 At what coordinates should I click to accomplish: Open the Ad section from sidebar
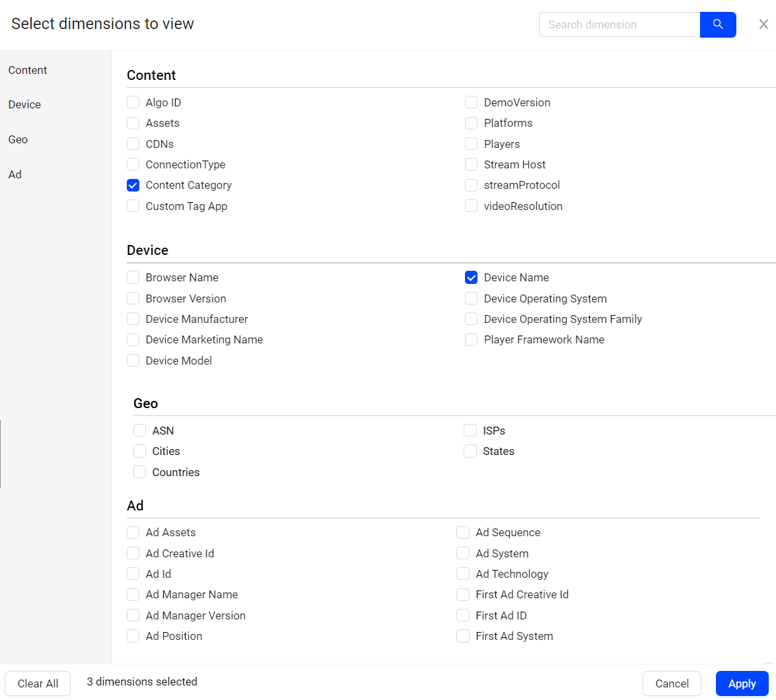pos(15,174)
